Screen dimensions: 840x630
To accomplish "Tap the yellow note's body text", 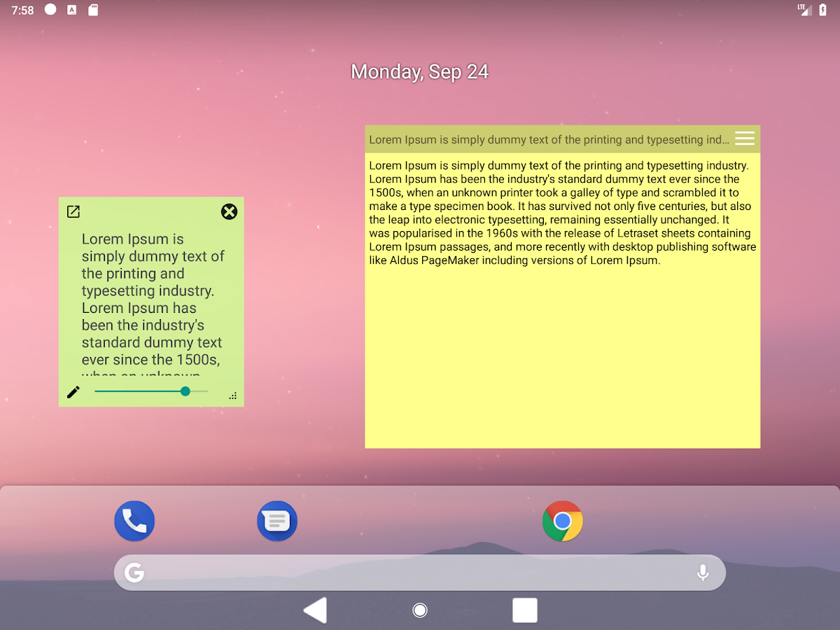I will point(562,213).
